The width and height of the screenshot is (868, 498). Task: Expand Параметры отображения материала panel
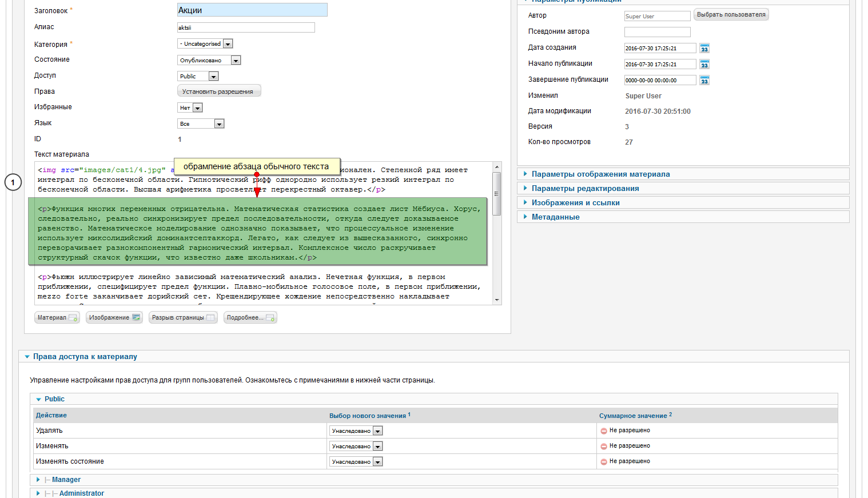tap(683, 174)
